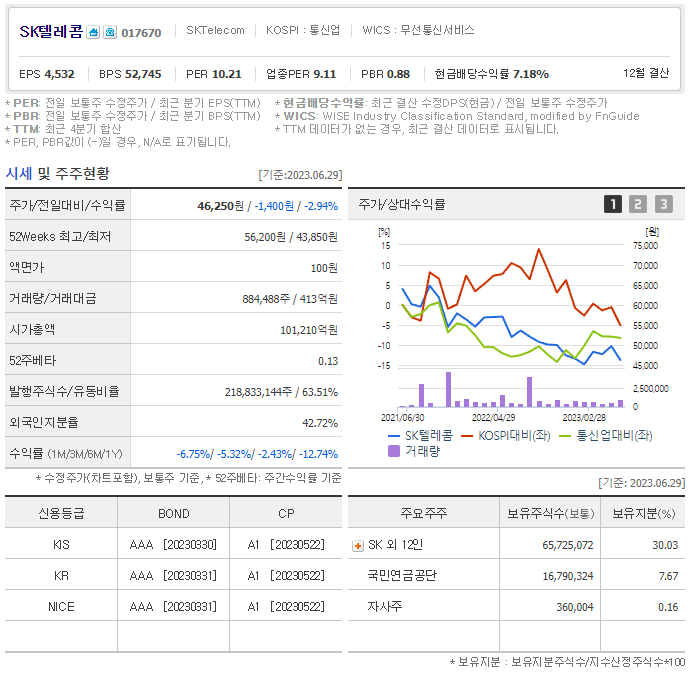Select market cap 101,210억원 value
Viewport: 690px width, 677px height.
click(309, 330)
